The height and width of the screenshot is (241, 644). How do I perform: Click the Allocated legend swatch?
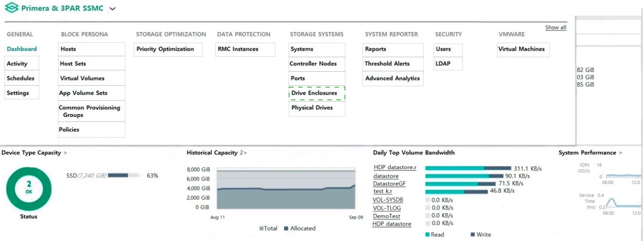click(x=286, y=228)
